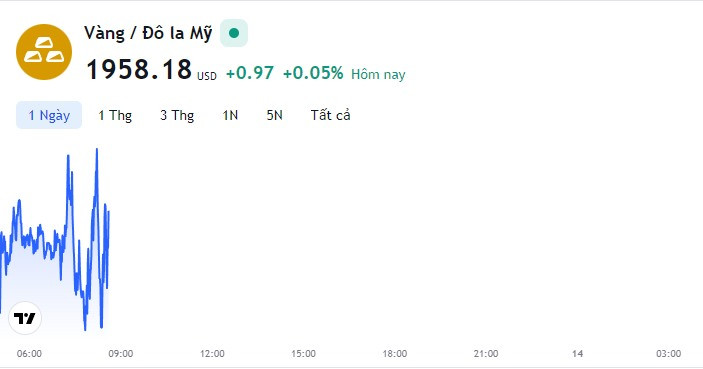This screenshot has width=703, height=369.
Task: Click the +0.97 price change figure
Action: [250, 73]
